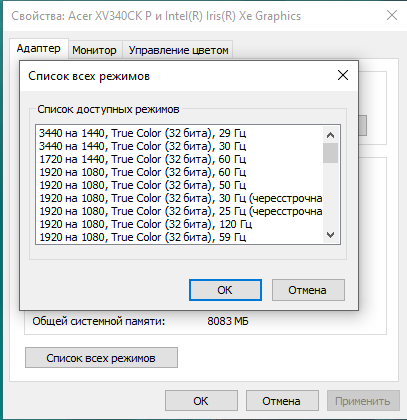This screenshot has width=407, height=420.
Task: Select 1920 на 1080, 50 Гц mode
Action: [179, 185]
